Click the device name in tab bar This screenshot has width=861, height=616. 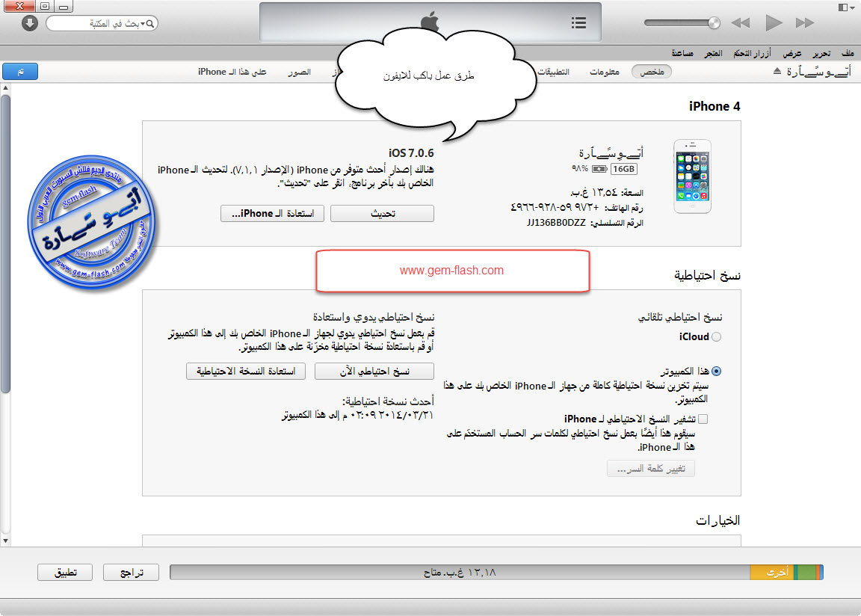click(x=818, y=72)
